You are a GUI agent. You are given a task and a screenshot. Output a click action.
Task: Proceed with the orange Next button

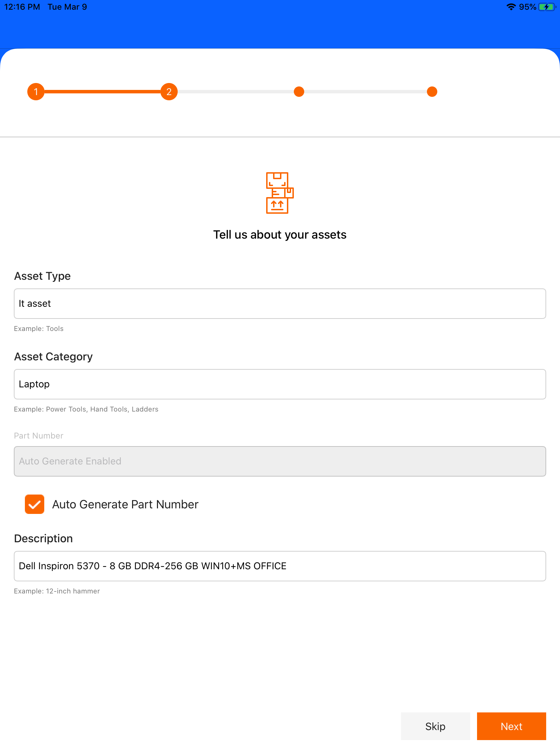click(x=511, y=726)
